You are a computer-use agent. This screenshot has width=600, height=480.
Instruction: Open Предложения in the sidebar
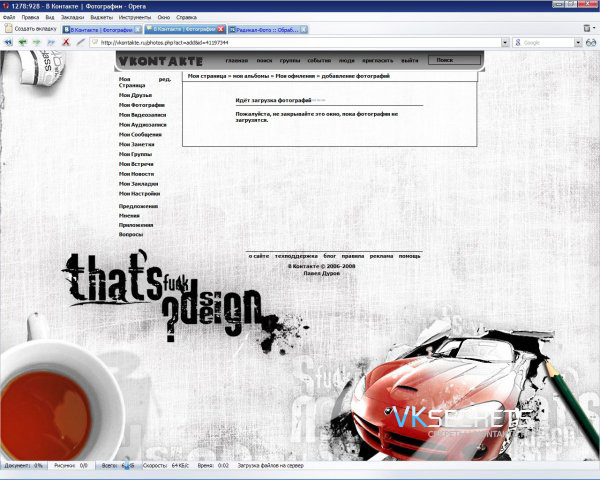click(138, 206)
